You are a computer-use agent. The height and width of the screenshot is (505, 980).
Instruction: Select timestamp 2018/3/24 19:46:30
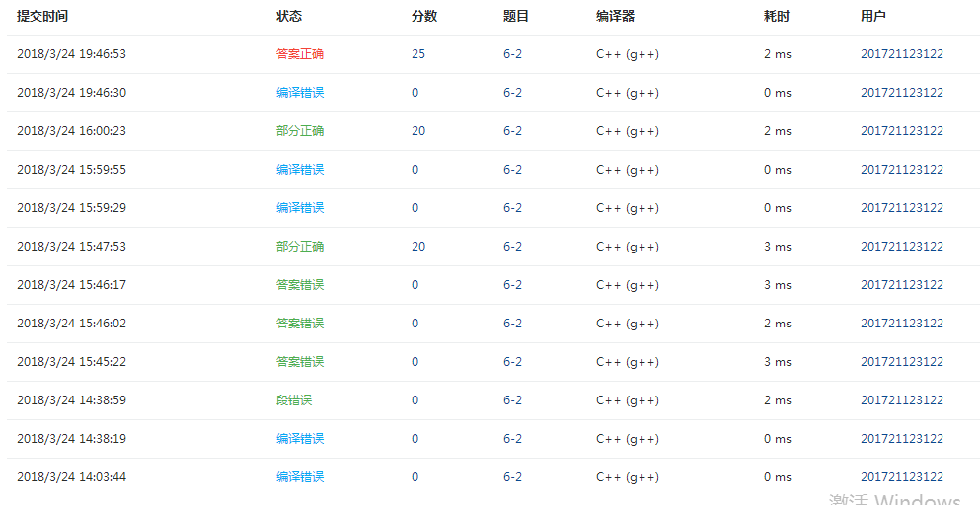71,93
